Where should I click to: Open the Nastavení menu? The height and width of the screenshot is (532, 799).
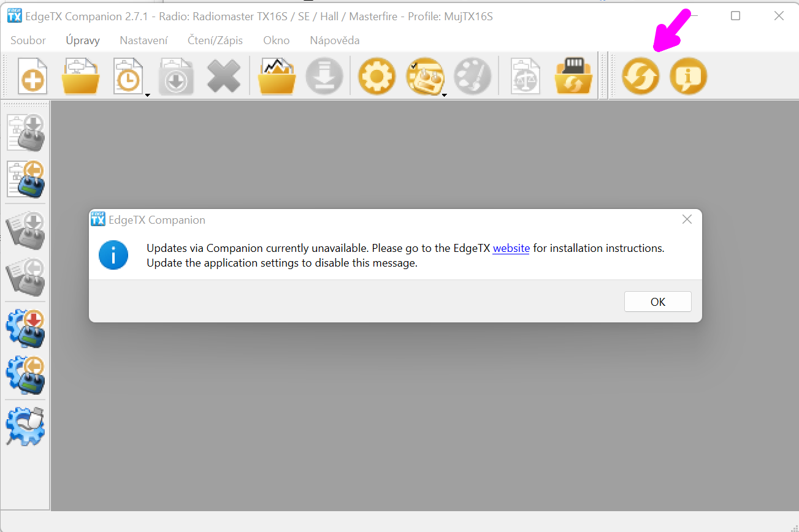(x=143, y=40)
